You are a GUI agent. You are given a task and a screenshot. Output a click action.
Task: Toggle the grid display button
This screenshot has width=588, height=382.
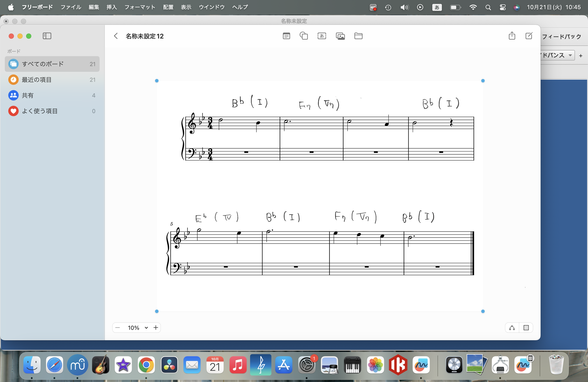click(x=526, y=328)
